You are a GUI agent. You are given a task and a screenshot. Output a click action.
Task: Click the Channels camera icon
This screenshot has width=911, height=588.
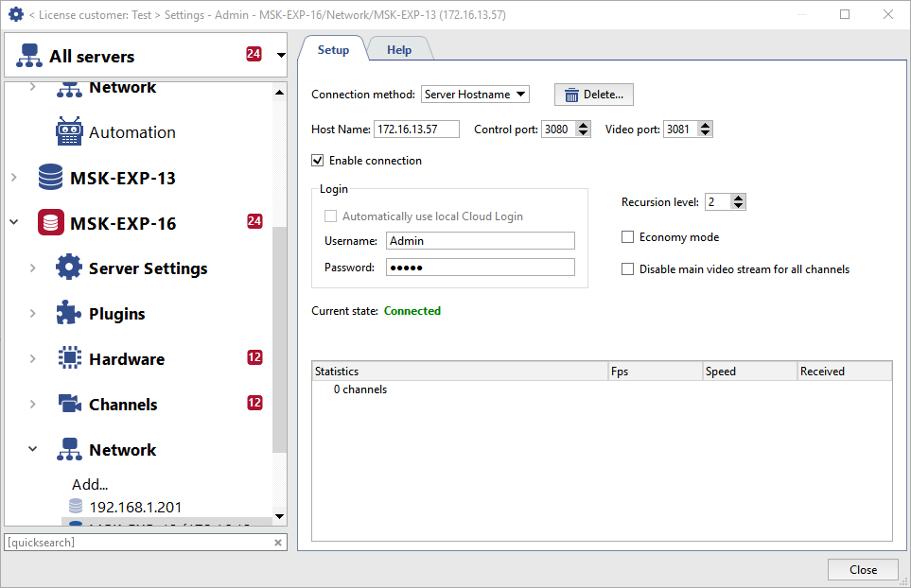tap(69, 405)
